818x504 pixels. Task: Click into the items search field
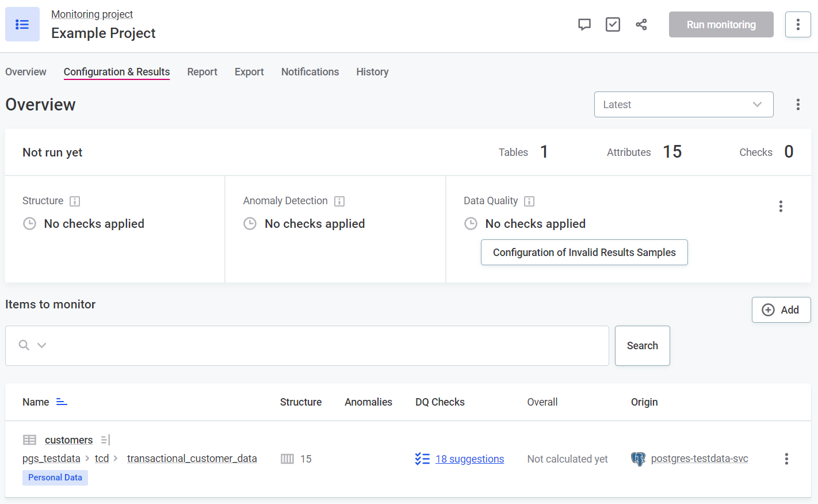(x=322, y=346)
